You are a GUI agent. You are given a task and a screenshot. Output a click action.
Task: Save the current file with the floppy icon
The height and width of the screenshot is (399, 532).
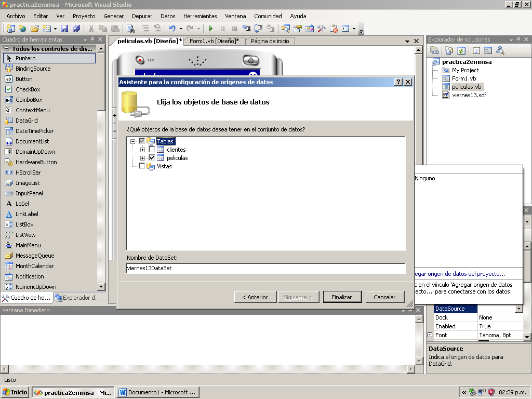[x=64, y=29]
